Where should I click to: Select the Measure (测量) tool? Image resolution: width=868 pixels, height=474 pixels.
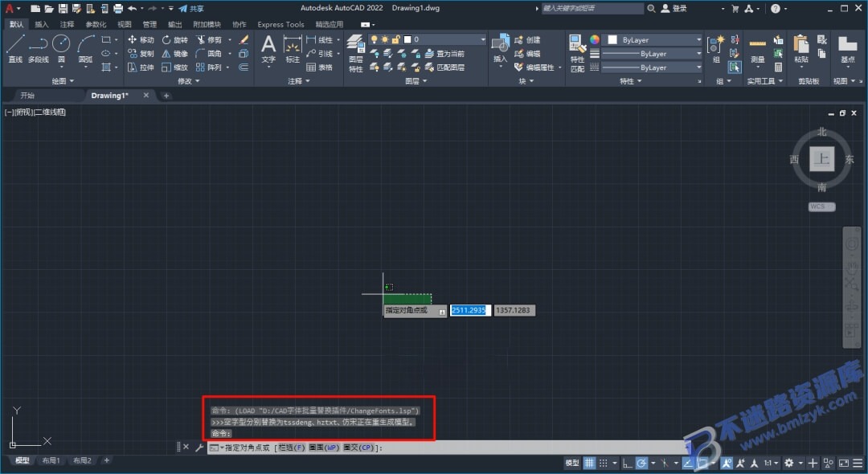click(757, 50)
